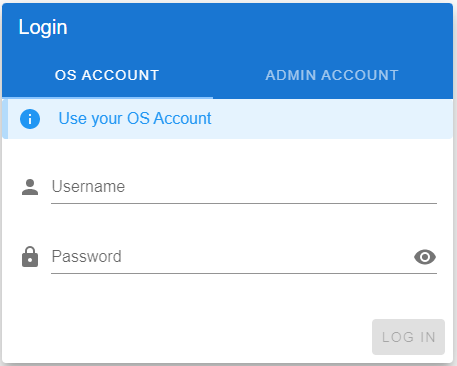Click the 'Use your OS Account' text

[x=135, y=118]
